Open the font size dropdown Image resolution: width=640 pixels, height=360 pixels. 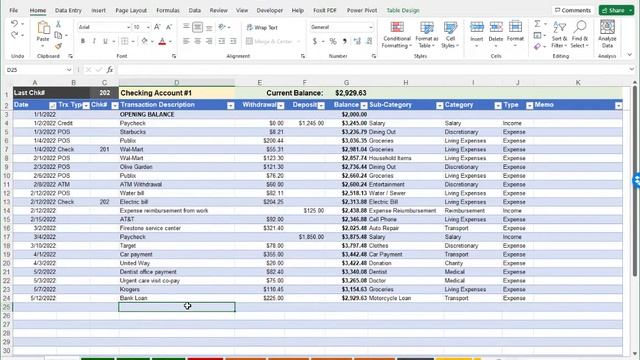pos(148,27)
